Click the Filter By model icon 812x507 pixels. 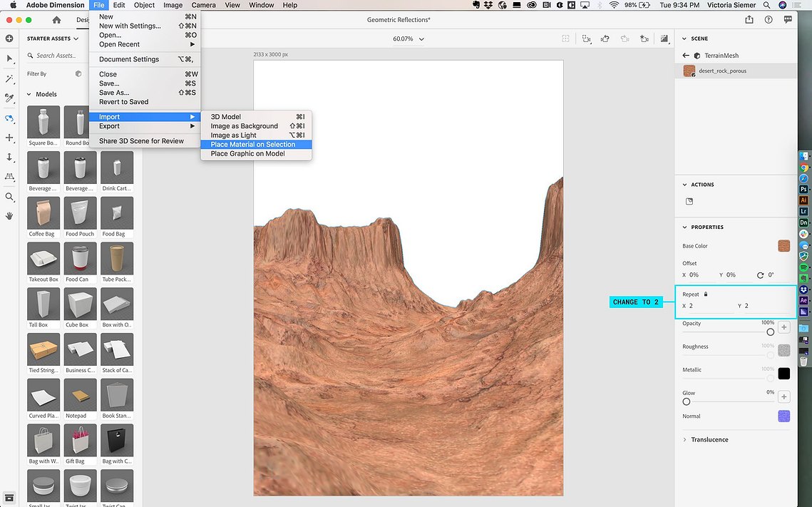(78, 73)
